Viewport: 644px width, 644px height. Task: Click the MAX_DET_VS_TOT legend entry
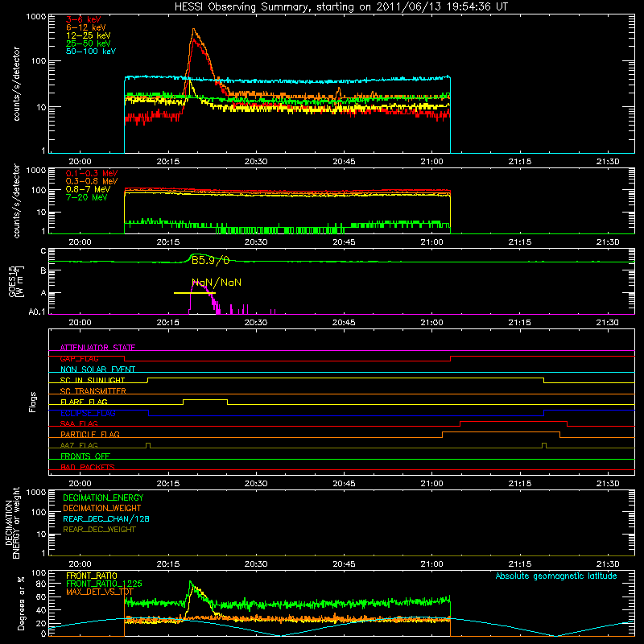[99, 592]
